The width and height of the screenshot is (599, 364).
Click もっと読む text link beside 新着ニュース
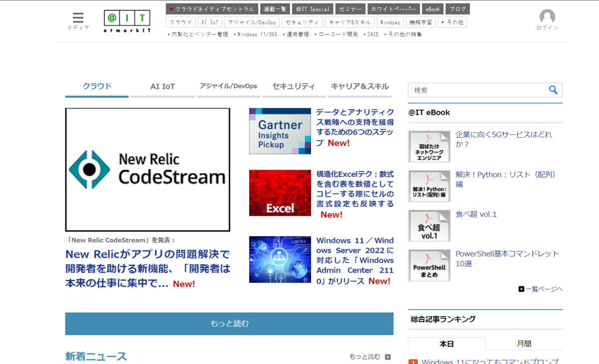click(365, 357)
